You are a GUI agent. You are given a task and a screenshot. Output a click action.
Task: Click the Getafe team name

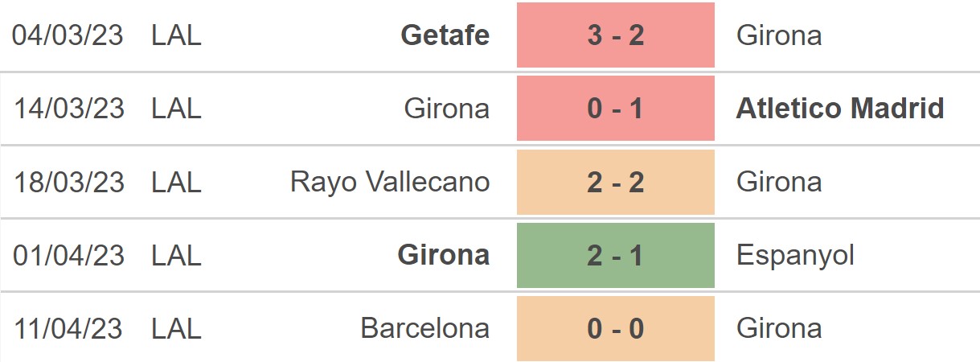(x=445, y=35)
